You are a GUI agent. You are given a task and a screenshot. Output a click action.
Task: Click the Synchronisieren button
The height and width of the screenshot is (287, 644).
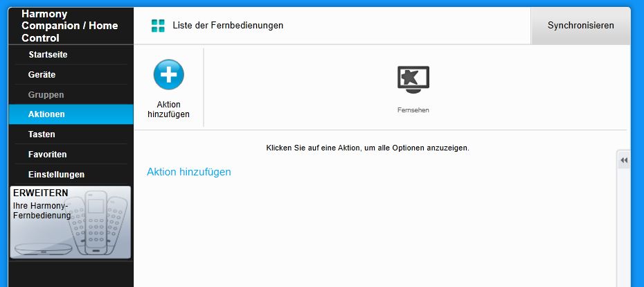(580, 26)
